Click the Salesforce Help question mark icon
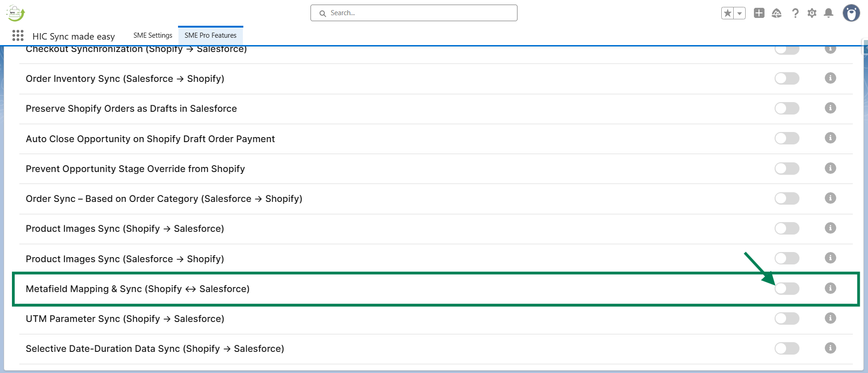Viewport: 868px width, 373px height. point(795,13)
